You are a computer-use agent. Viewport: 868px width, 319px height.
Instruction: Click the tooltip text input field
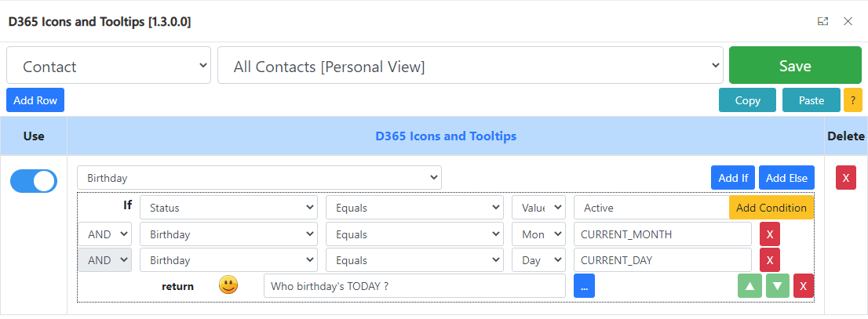pyautogui.click(x=414, y=286)
